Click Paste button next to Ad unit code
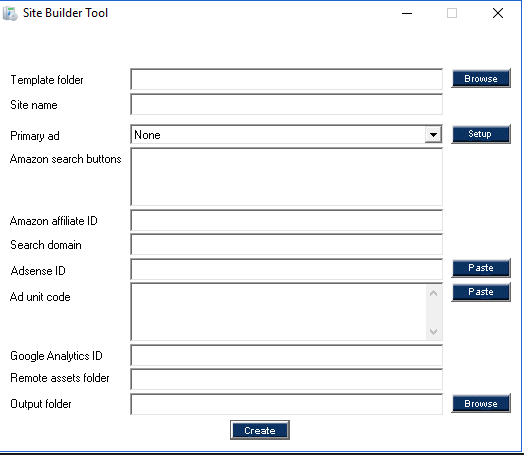524x455 pixels. [481, 292]
